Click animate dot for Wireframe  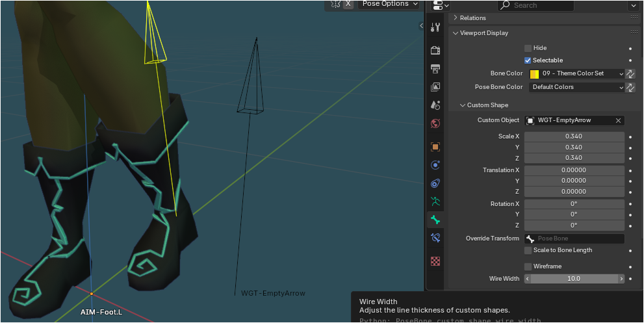click(x=630, y=266)
